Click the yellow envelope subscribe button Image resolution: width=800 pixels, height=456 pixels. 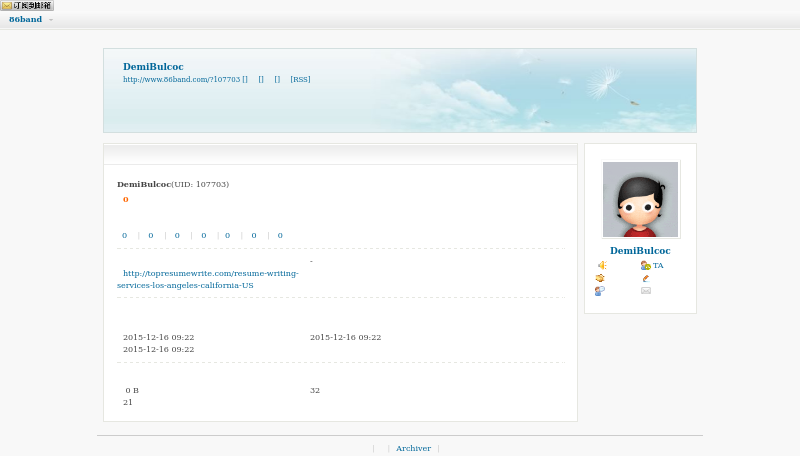(27, 6)
